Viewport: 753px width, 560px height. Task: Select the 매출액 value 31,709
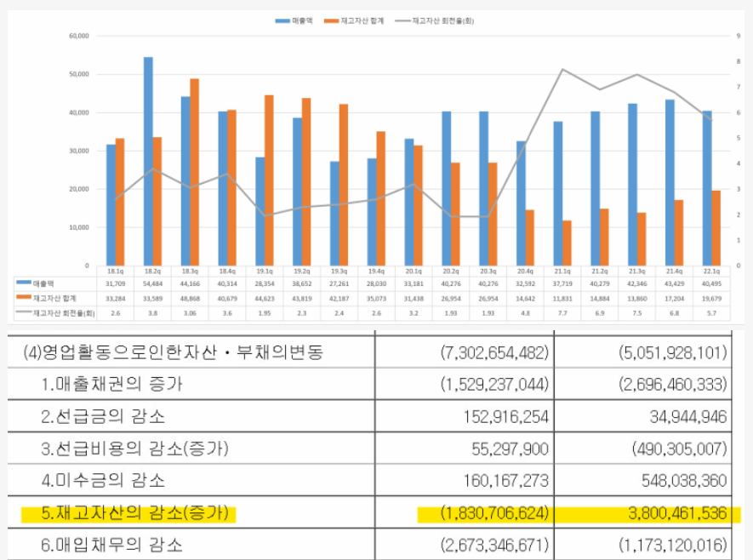click(115, 284)
